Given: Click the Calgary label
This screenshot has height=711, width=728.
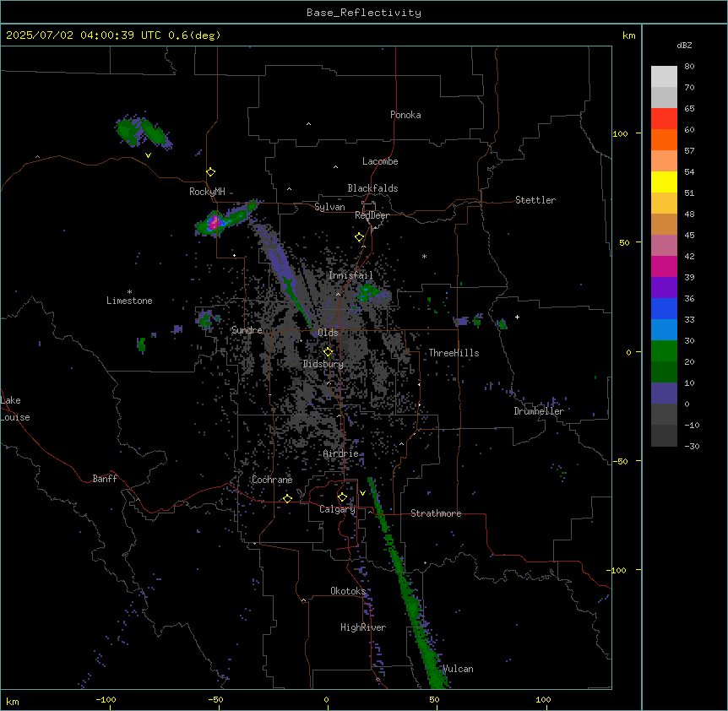Looking at the screenshot, I should point(338,509).
